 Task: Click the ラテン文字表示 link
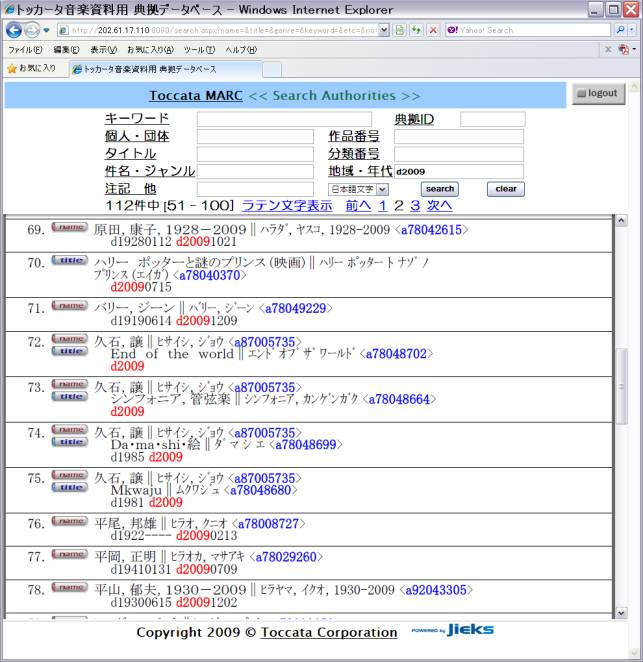tap(287, 206)
